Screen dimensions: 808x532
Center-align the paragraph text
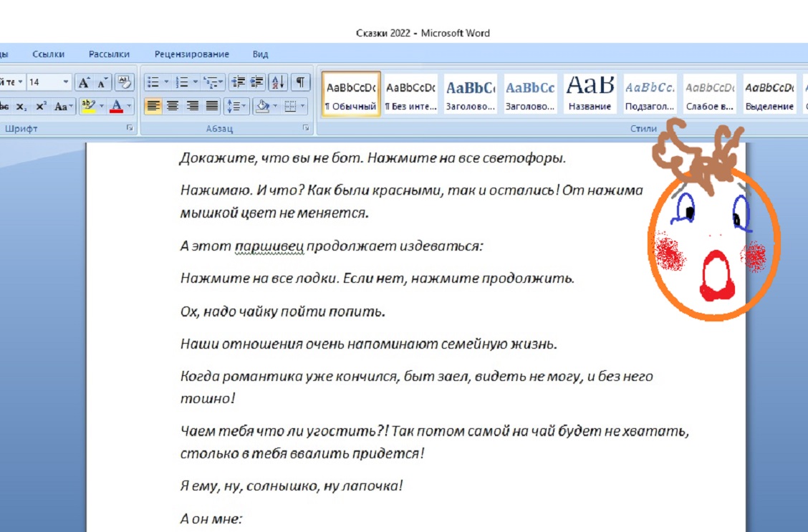[173, 106]
